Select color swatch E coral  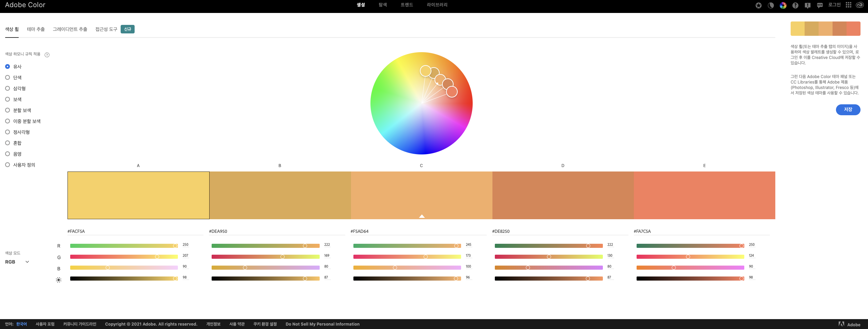(x=704, y=195)
